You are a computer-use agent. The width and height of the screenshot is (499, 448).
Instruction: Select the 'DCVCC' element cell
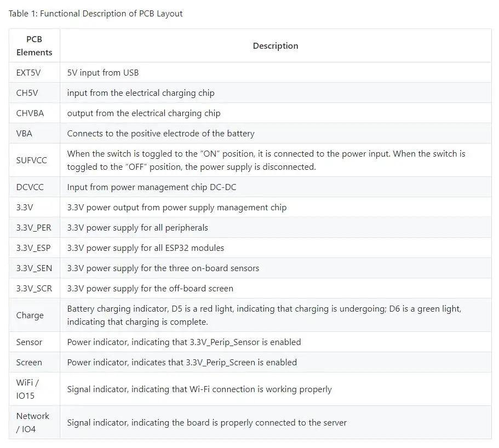pyautogui.click(x=35, y=187)
